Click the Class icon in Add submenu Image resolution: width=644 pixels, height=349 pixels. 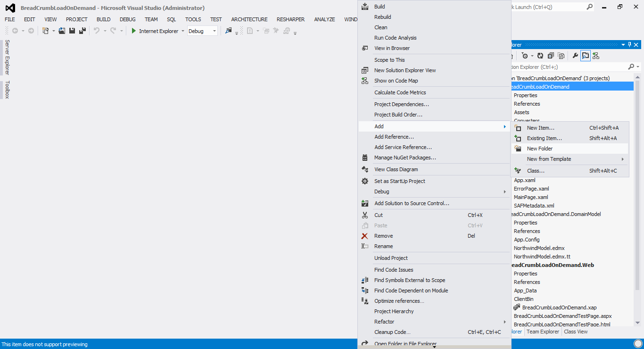518,171
